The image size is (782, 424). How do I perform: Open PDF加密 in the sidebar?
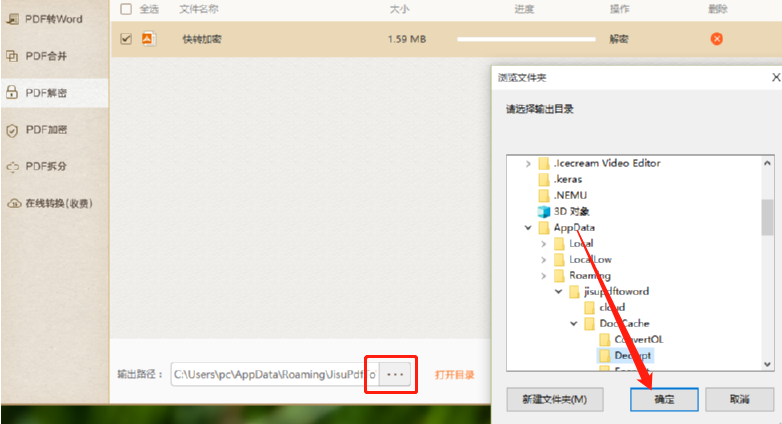(54, 130)
